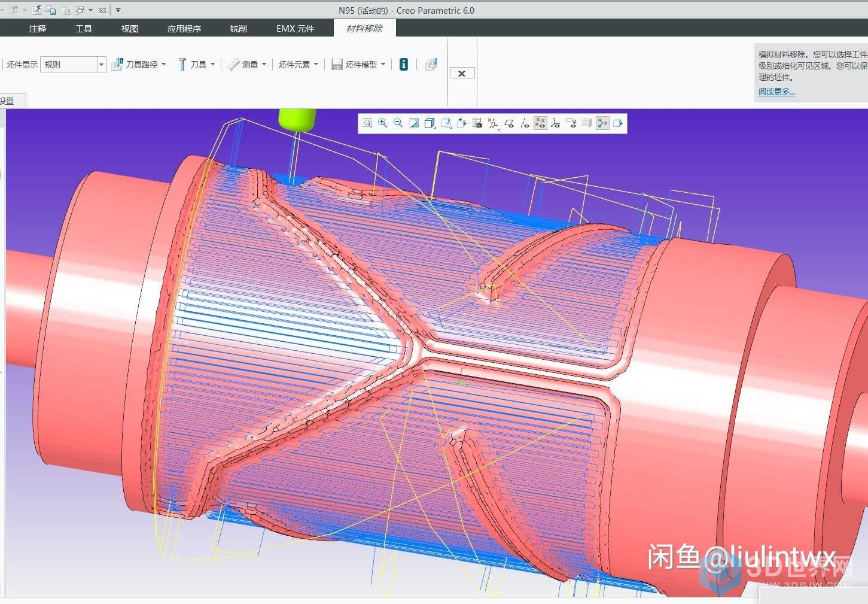This screenshot has width=868, height=604.
Task: Toggle axis display eye icon
Action: point(525,123)
